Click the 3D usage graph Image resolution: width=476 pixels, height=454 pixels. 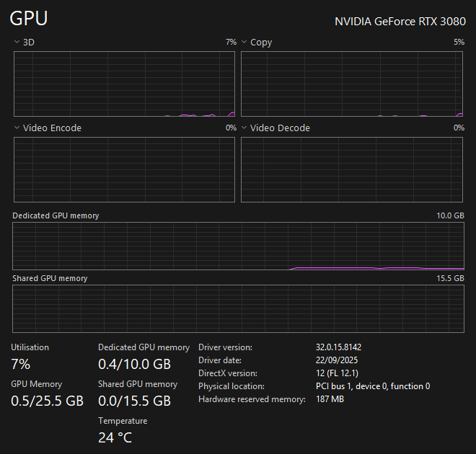[x=124, y=84]
